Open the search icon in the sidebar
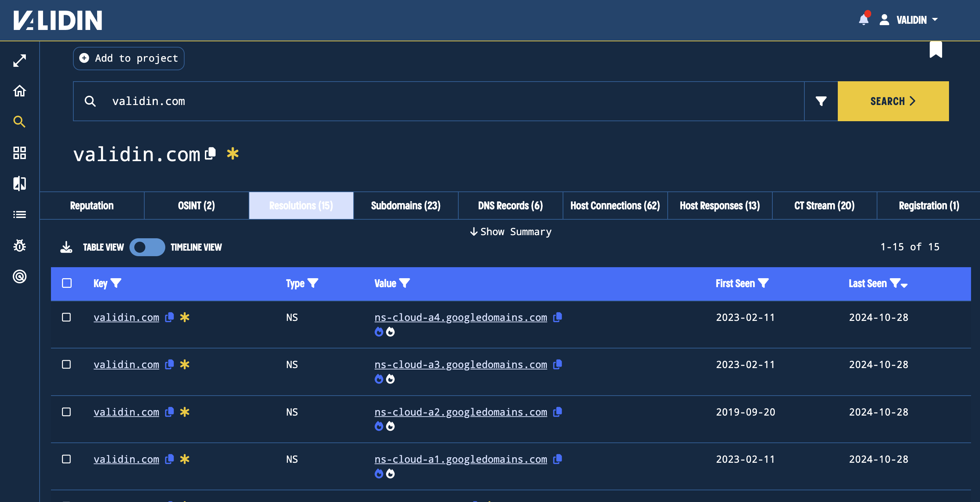 pyautogui.click(x=19, y=122)
